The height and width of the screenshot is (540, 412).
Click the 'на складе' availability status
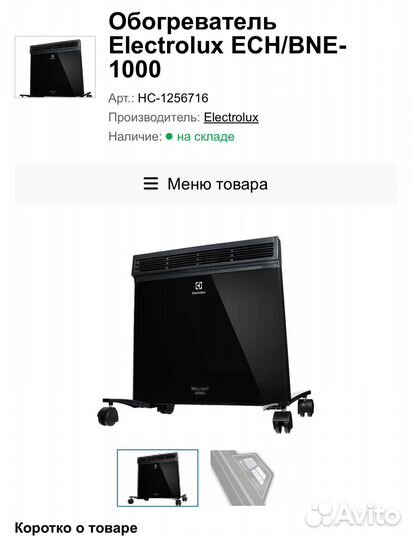[x=206, y=136]
